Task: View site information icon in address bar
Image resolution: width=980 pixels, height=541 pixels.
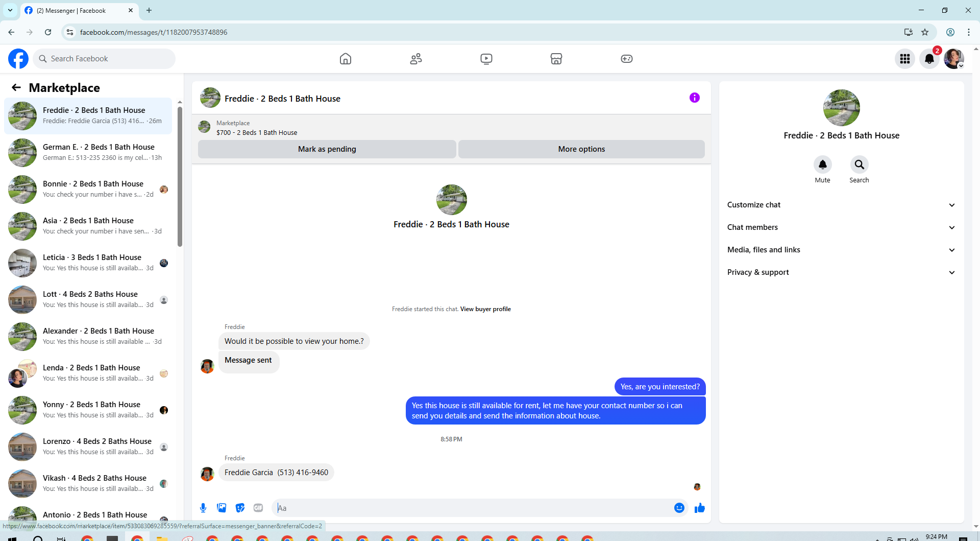Action: pos(70,32)
